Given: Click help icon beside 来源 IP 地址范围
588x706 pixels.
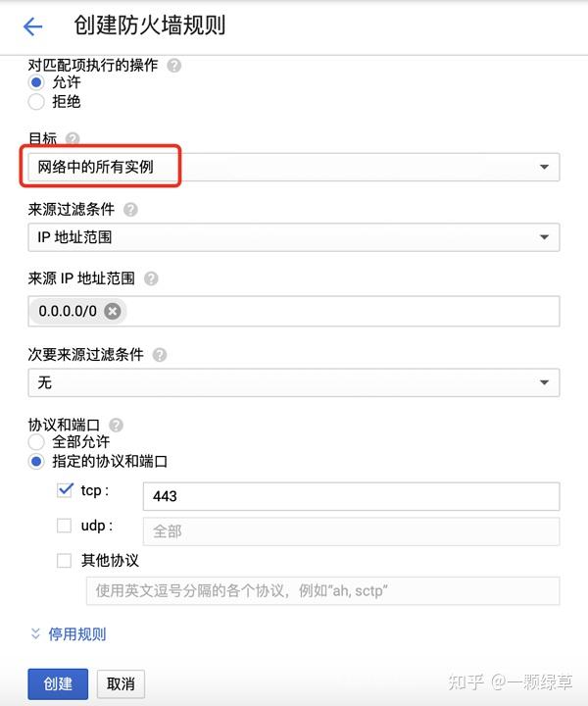Looking at the screenshot, I should coord(151,278).
